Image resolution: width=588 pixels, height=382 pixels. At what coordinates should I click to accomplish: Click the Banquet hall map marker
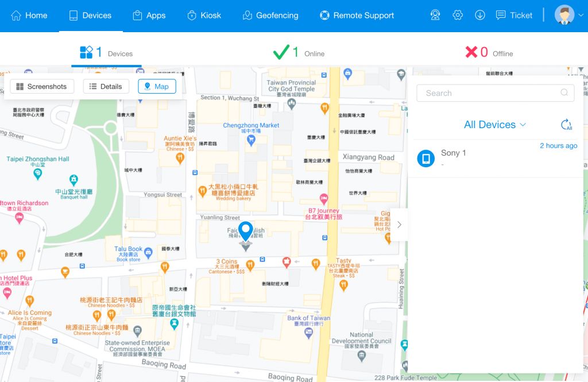(73, 180)
